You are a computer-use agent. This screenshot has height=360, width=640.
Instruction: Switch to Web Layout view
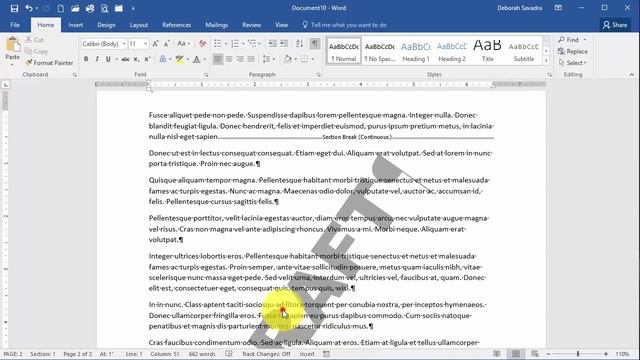(x=535, y=354)
